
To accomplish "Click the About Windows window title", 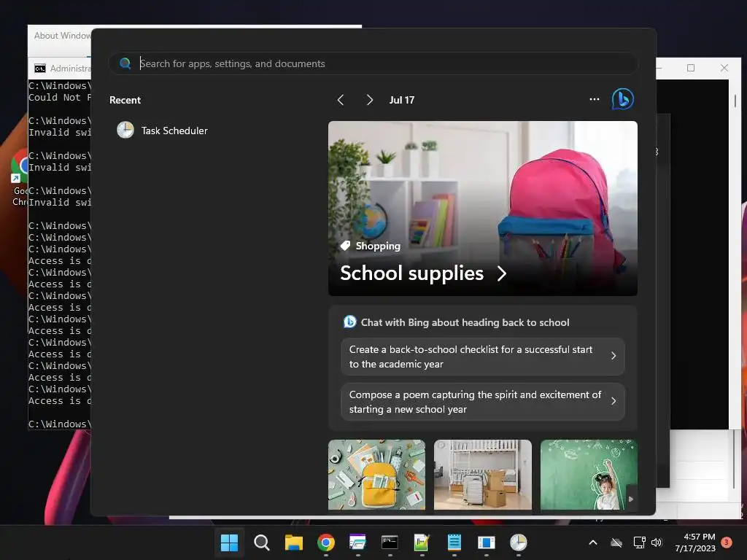I will pos(63,36).
